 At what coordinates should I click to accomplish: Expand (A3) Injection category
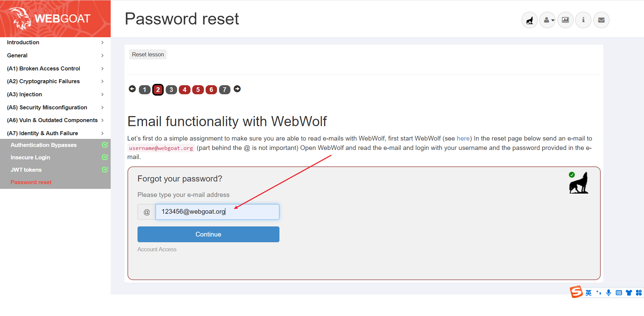55,94
